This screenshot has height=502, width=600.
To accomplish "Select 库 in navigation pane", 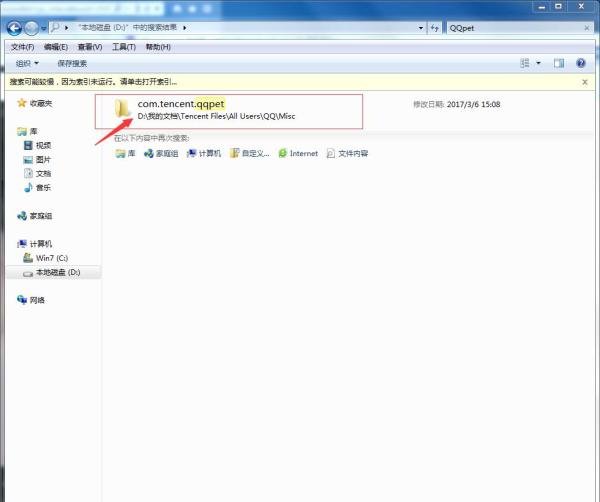I will pyautogui.click(x=33, y=132).
